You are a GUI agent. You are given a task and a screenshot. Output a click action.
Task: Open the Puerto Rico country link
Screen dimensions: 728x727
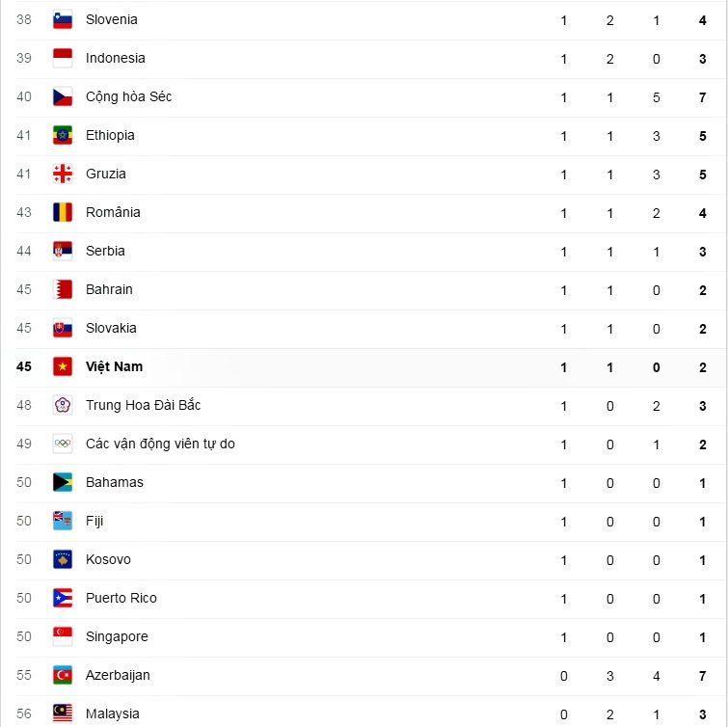[x=121, y=598]
